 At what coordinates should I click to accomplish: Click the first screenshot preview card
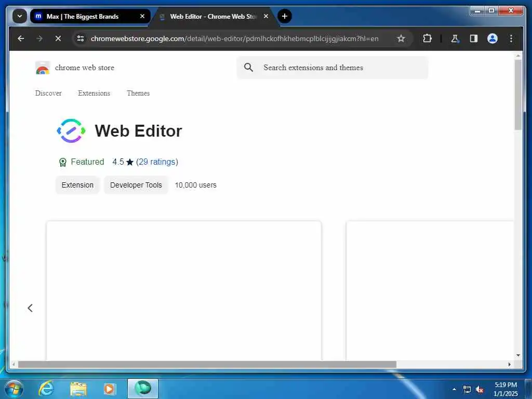tap(184, 291)
